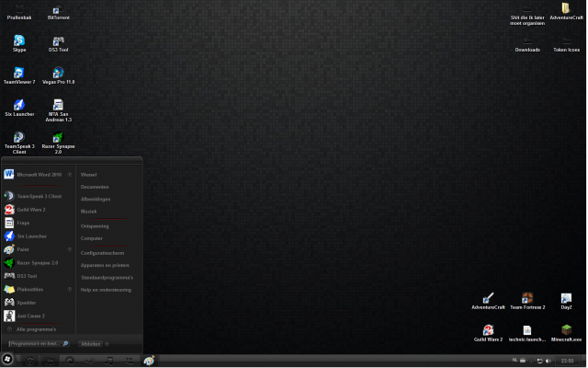The width and height of the screenshot is (588, 368).
Task: Select the Team Fortress 2 desktop icon
Action: click(x=527, y=299)
